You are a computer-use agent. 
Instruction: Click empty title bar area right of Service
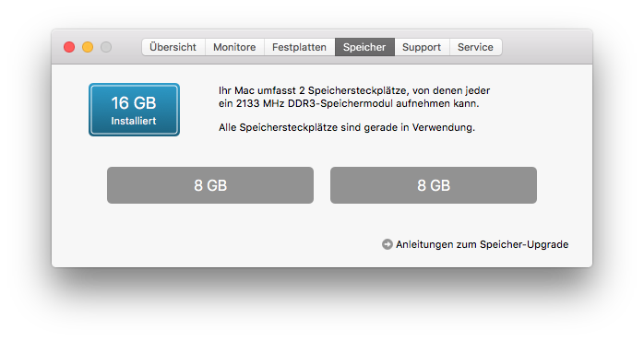pos(546,47)
